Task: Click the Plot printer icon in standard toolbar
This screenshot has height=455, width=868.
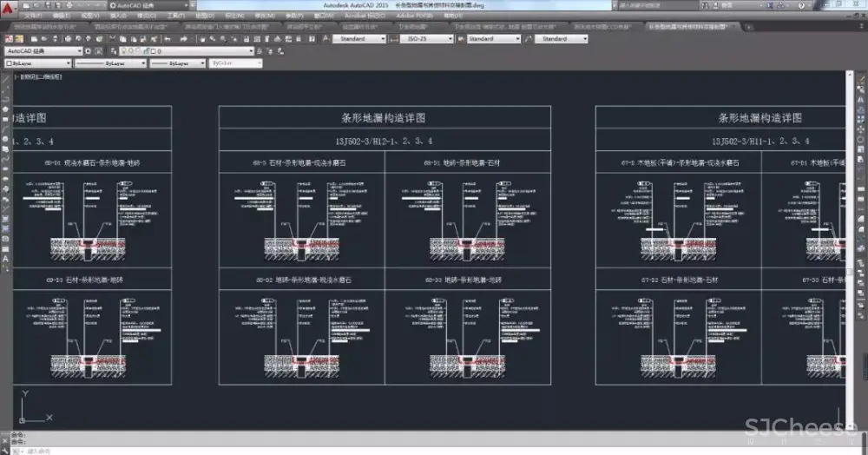Action: (x=68, y=39)
